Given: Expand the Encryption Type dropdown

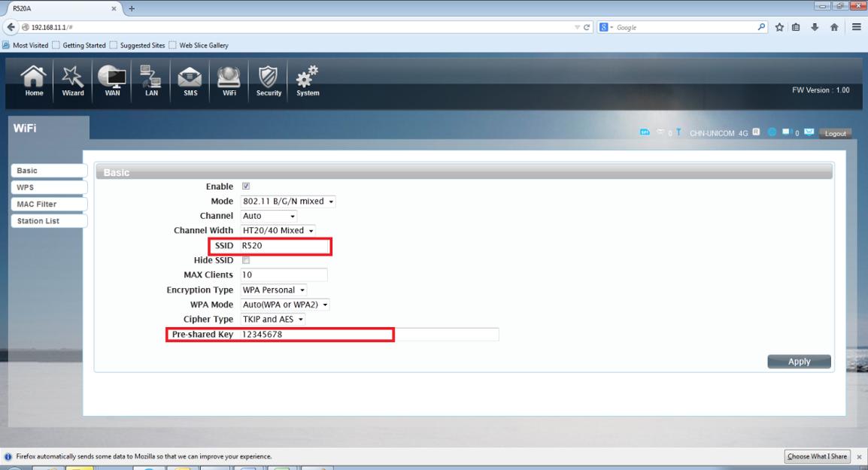Looking at the screenshot, I should click(x=274, y=290).
